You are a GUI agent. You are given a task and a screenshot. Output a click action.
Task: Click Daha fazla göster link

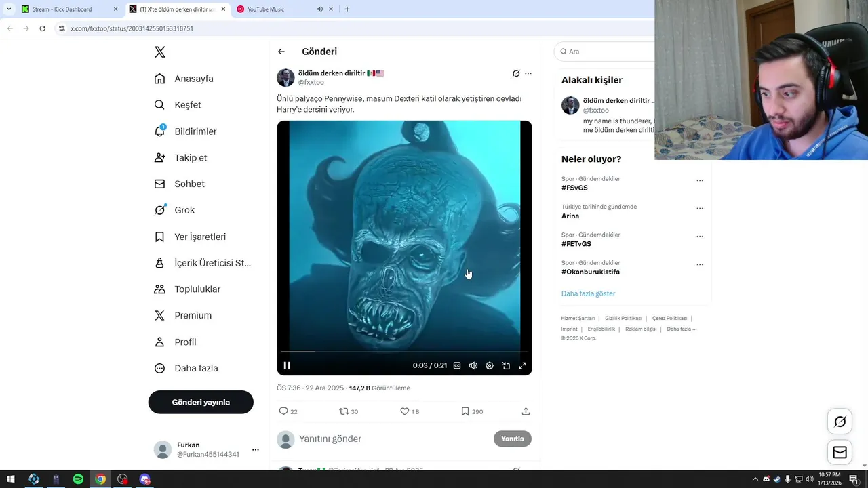pyautogui.click(x=589, y=293)
